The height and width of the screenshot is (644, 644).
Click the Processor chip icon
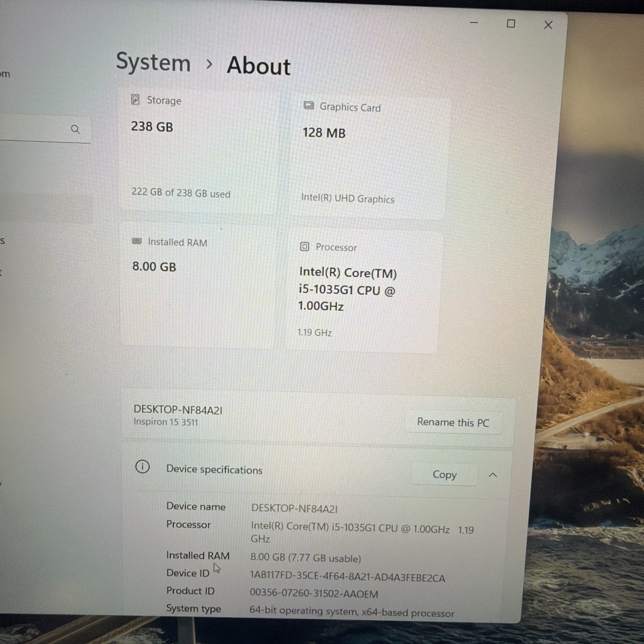[x=305, y=246]
